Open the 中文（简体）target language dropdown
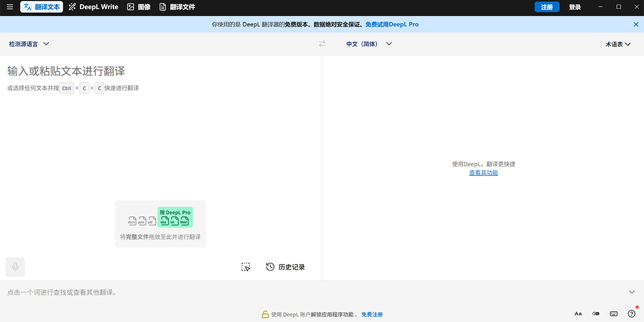644x322 pixels. [x=369, y=43]
